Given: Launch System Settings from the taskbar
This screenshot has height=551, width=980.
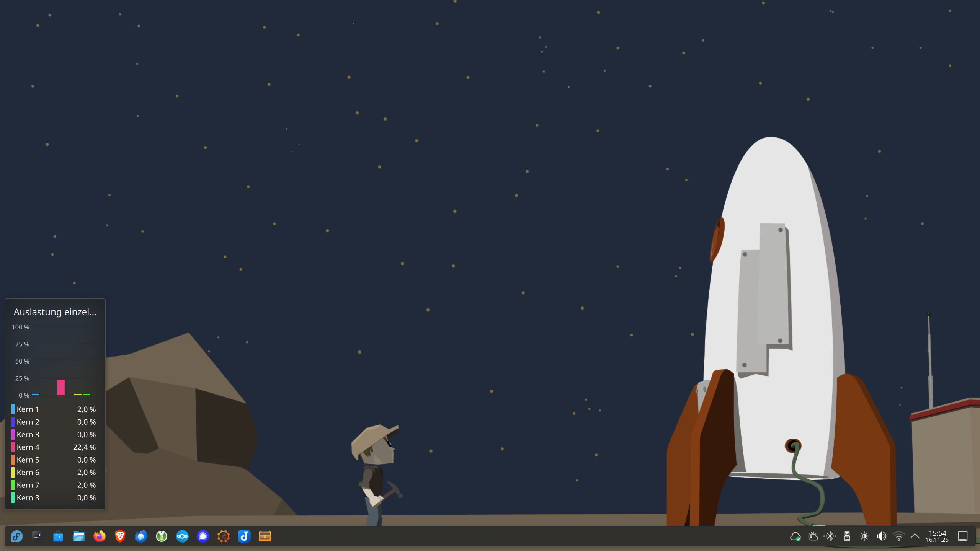Looking at the screenshot, I should coord(37,536).
